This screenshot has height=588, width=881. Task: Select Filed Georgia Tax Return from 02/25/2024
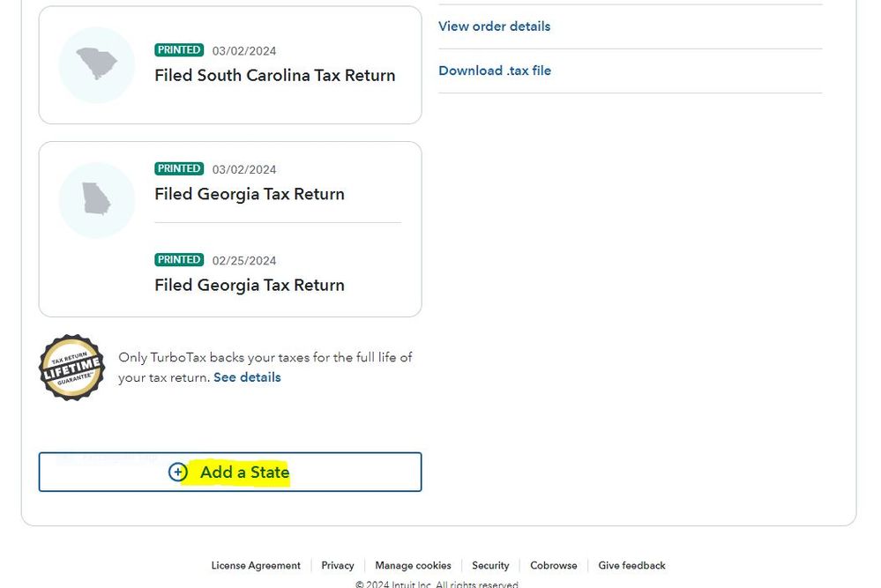click(250, 285)
